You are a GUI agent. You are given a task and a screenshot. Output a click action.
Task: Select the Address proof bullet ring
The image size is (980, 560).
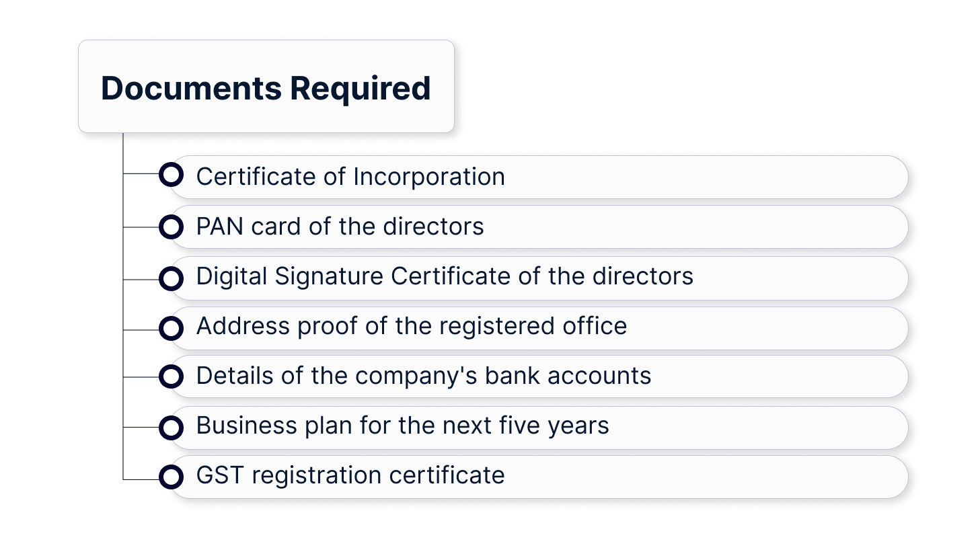171,329
